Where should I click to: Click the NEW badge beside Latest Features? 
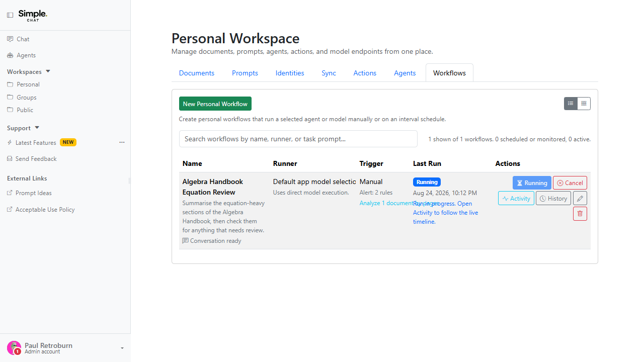click(x=68, y=142)
